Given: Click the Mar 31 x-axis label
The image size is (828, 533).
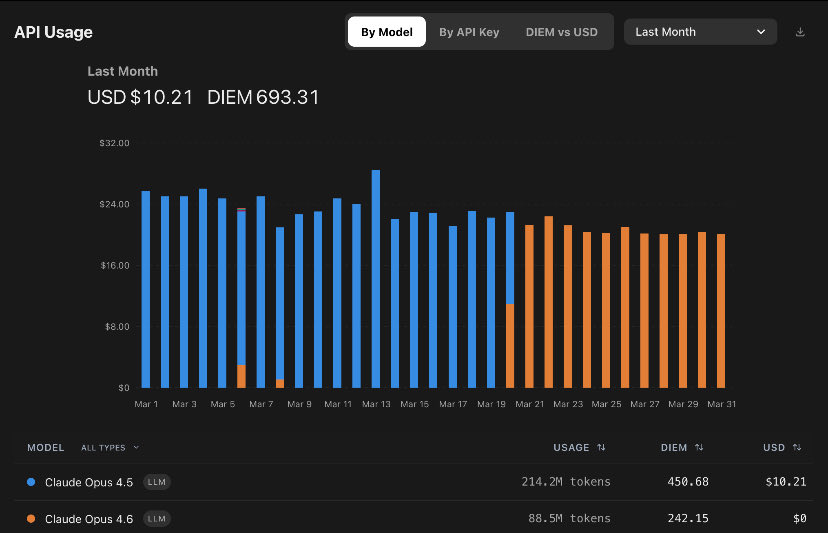Looking at the screenshot, I should pyautogui.click(x=721, y=404).
